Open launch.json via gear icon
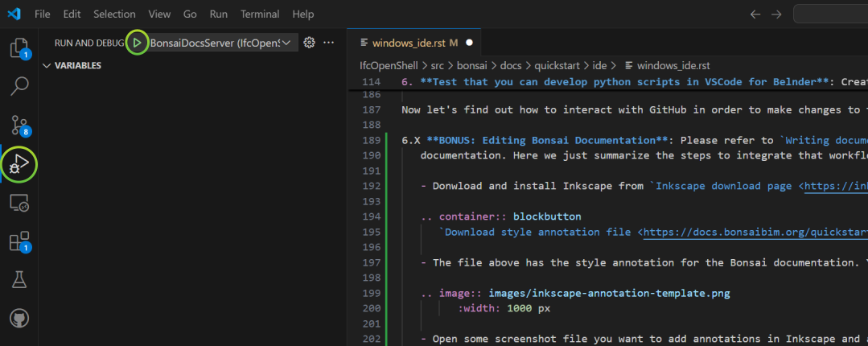The height and width of the screenshot is (346, 868). coord(310,43)
